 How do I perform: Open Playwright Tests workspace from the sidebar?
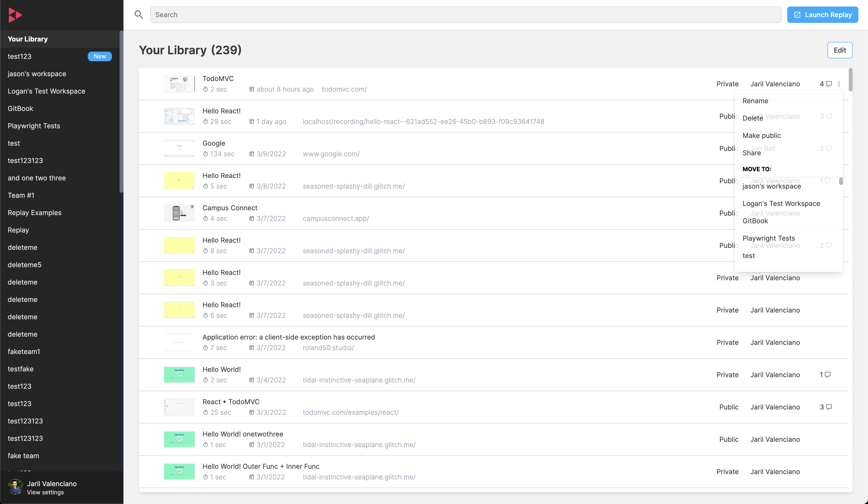(34, 126)
